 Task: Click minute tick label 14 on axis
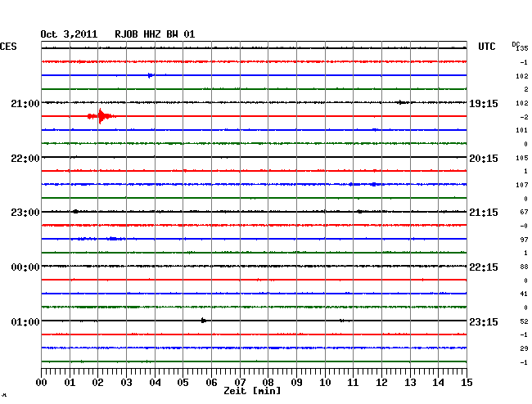coord(438,383)
